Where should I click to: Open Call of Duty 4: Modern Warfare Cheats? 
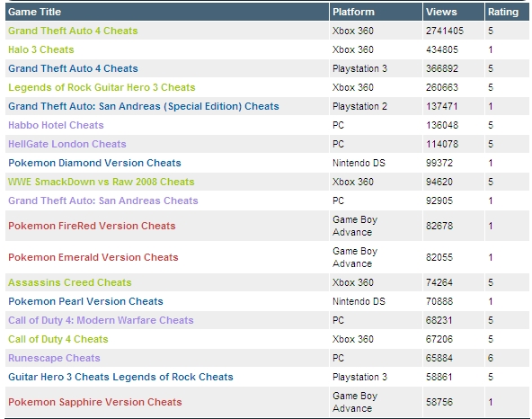pos(101,320)
